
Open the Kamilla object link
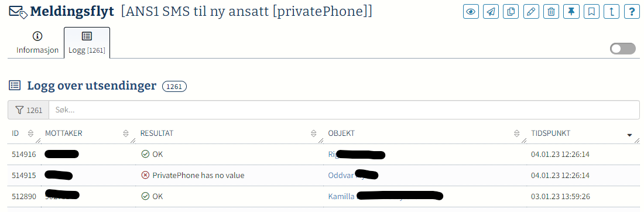coord(341,196)
